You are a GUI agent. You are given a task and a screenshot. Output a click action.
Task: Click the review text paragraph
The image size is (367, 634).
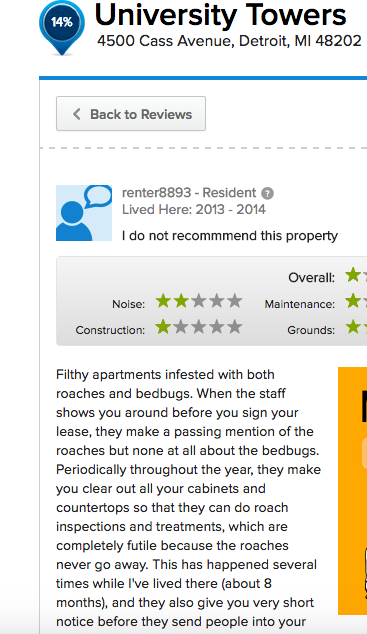pos(188,498)
